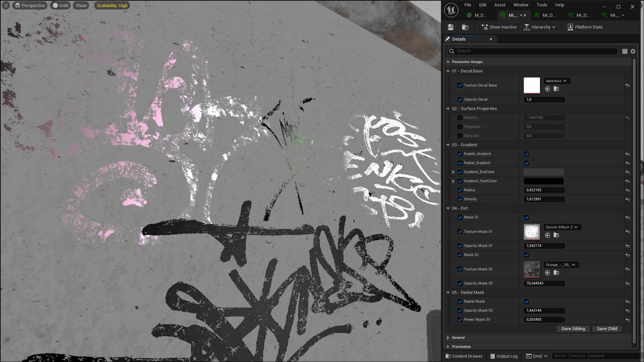Open the Hierarchy dropdown
The height and width of the screenshot is (362, 644).
[x=540, y=27]
